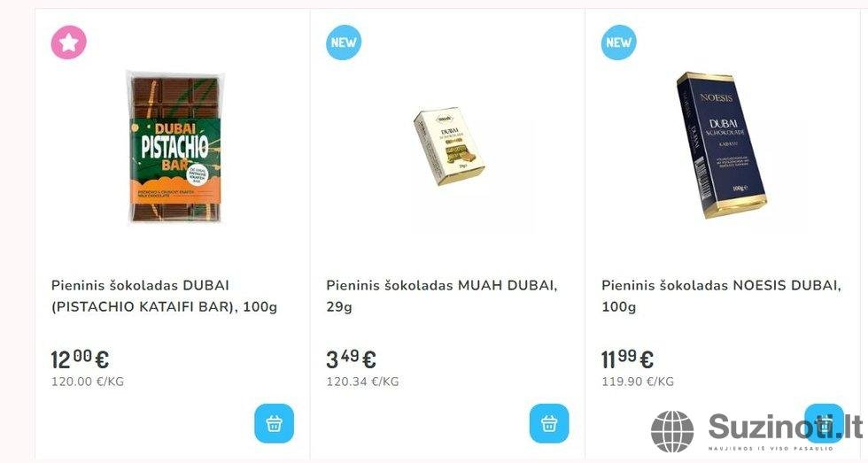Open Pieninis šokoladas DUBAI (PISTACHIO KATAIFI BAR) title
This screenshot has height=463, width=868.
pyautogui.click(x=164, y=296)
